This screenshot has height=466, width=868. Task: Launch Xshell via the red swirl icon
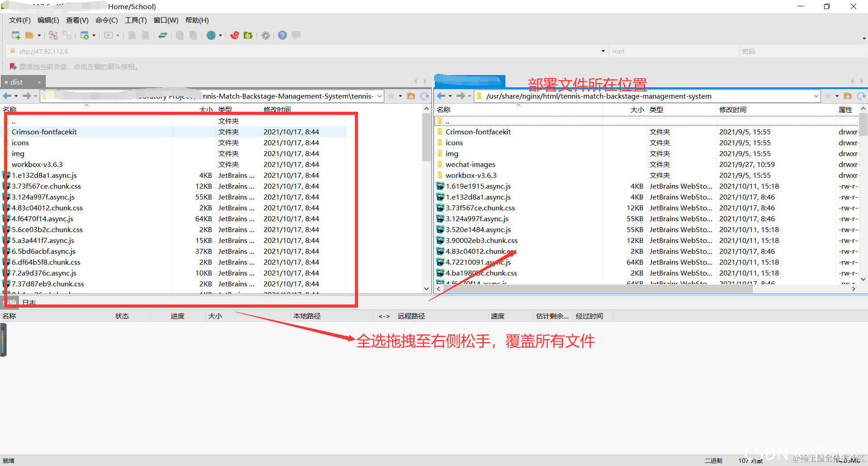point(235,35)
